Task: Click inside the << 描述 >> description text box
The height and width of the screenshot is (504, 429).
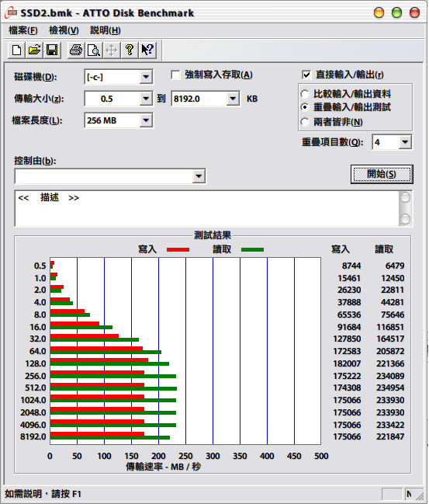Action: coord(207,209)
